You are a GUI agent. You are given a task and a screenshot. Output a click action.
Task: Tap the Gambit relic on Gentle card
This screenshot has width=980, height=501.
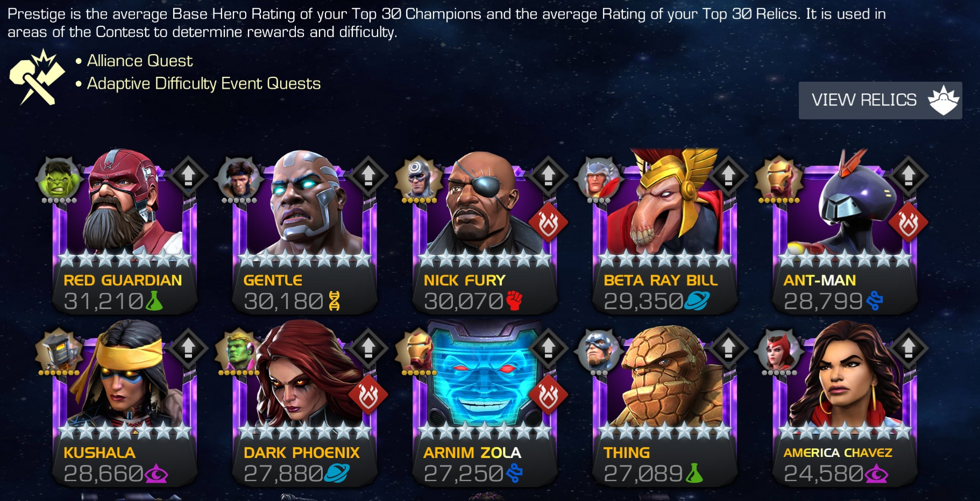click(239, 178)
